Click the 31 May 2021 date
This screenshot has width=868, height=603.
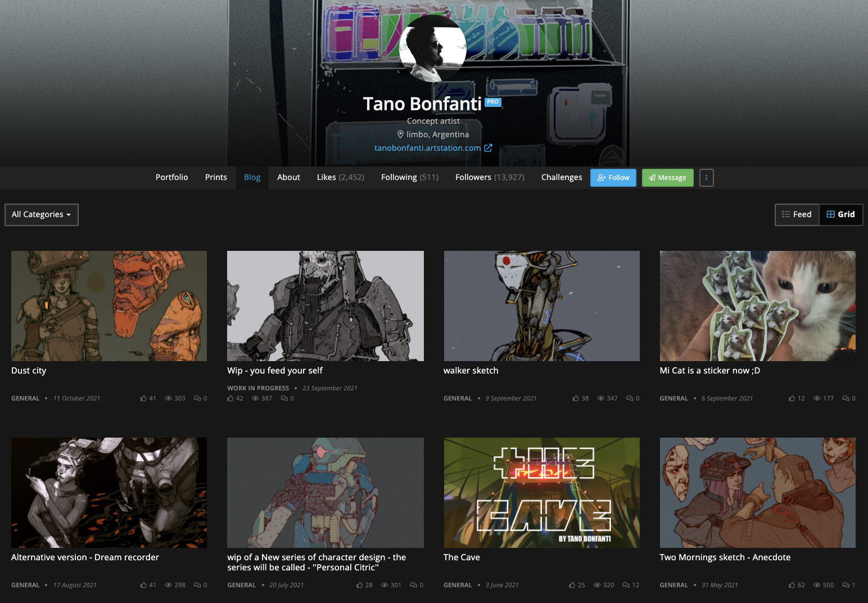pos(720,585)
